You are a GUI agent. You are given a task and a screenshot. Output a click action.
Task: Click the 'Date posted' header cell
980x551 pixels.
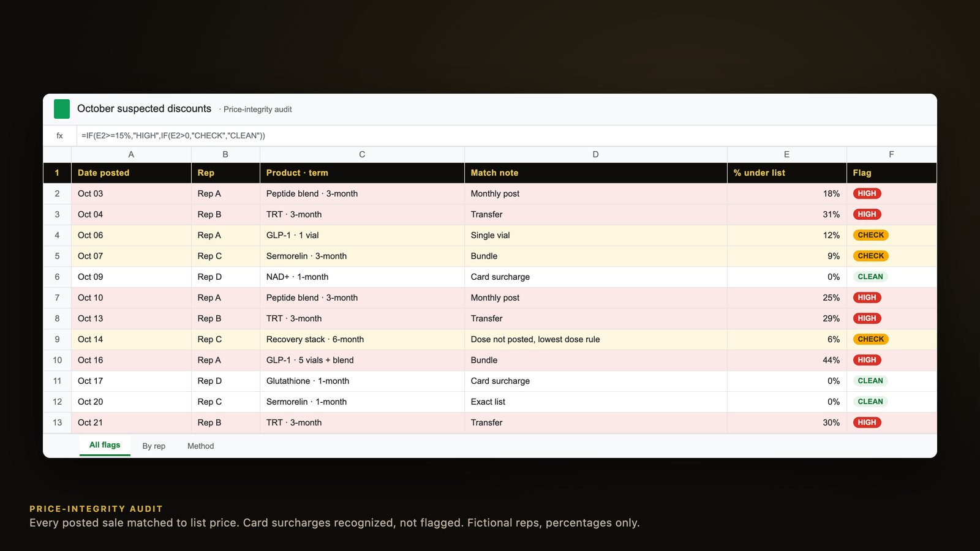coord(131,173)
